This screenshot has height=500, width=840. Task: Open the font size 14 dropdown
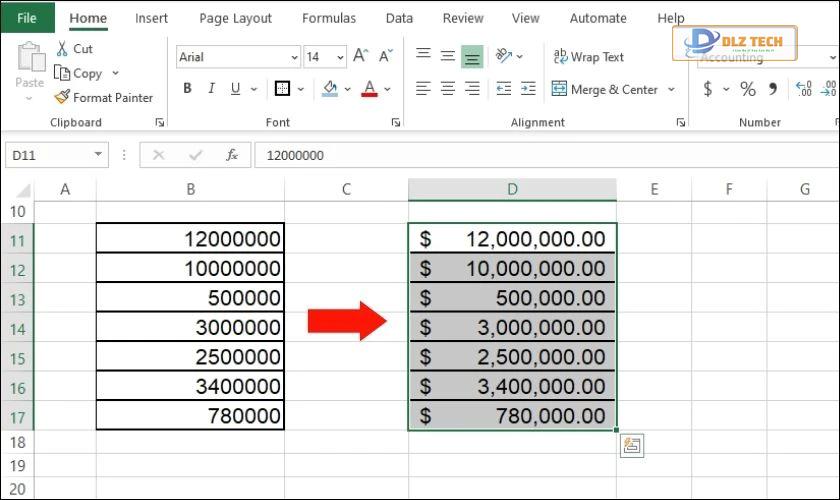point(340,57)
